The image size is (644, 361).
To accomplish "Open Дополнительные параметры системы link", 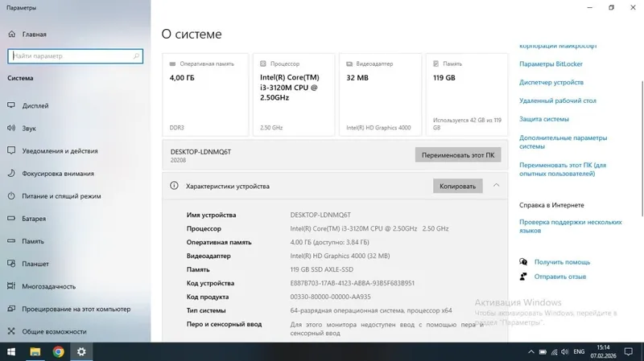I will pos(563,142).
